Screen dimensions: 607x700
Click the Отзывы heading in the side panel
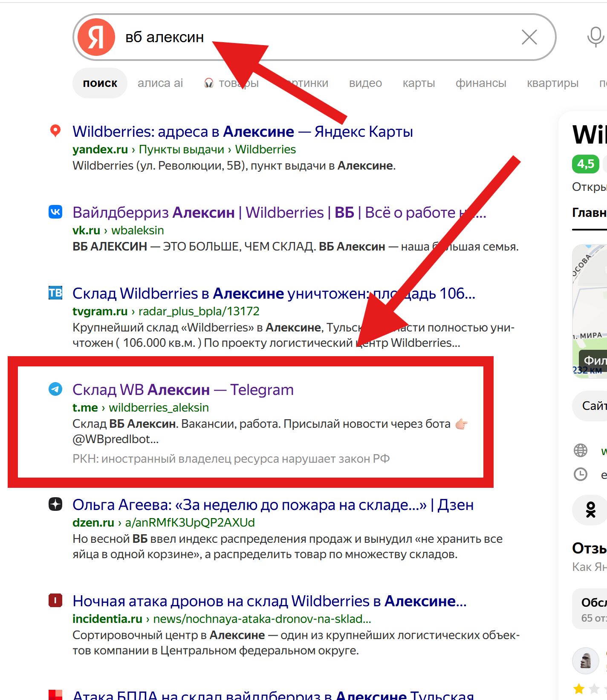tap(590, 548)
